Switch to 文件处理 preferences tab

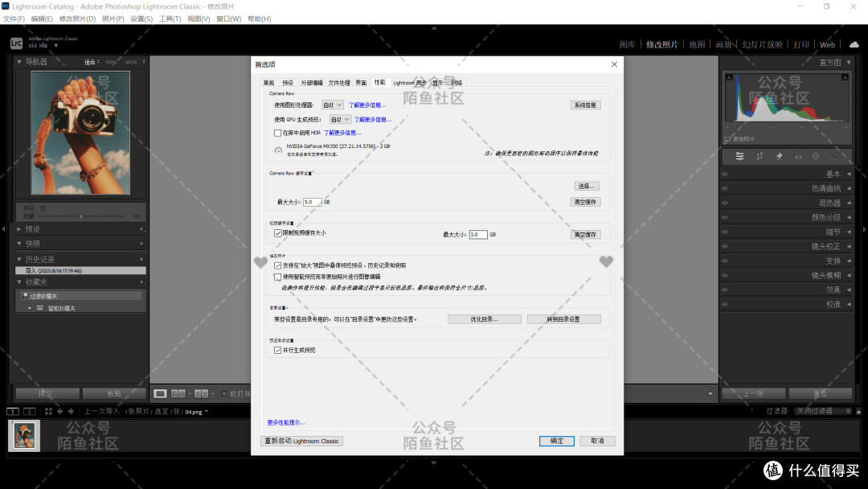click(339, 83)
